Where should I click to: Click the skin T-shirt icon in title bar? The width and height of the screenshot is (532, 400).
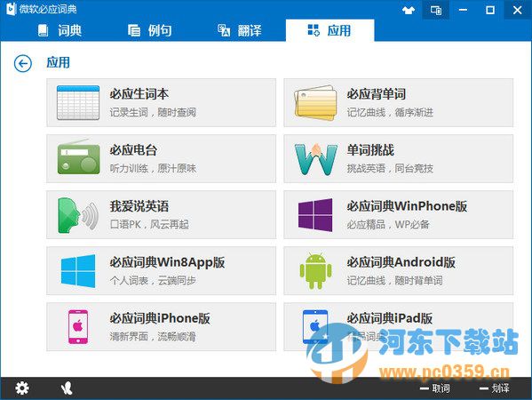pyautogui.click(x=409, y=10)
